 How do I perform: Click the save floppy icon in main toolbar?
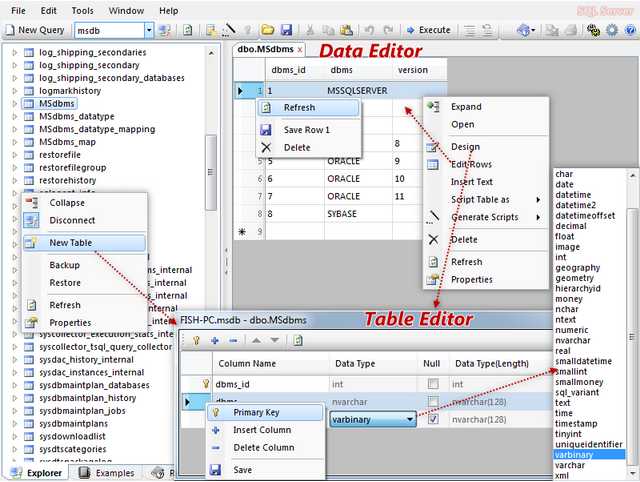[x=287, y=30]
